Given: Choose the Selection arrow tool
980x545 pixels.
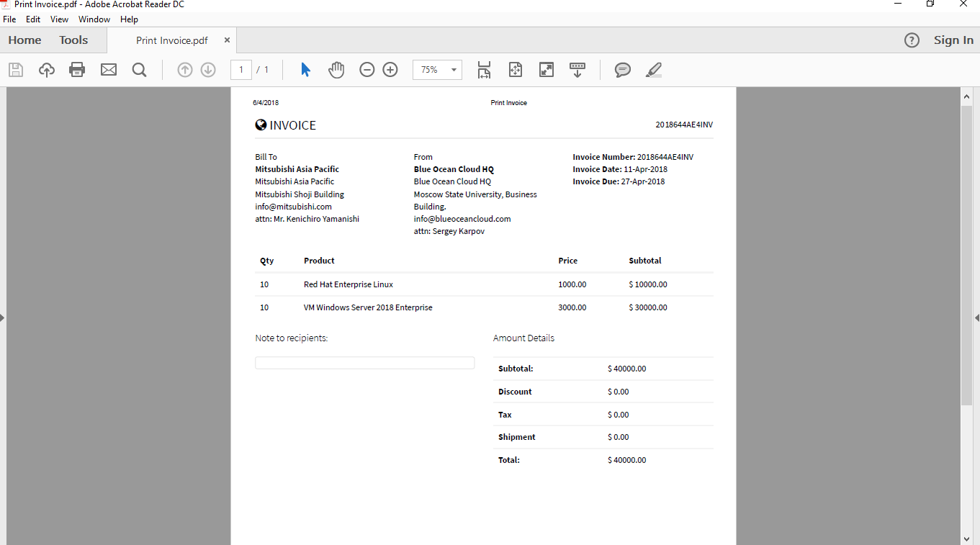Looking at the screenshot, I should coord(305,70).
